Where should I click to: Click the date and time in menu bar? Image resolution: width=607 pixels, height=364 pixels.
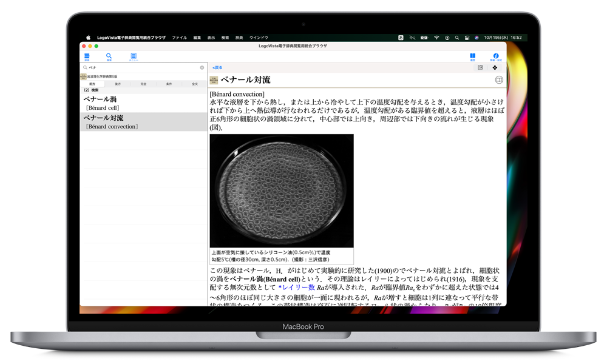tap(503, 38)
